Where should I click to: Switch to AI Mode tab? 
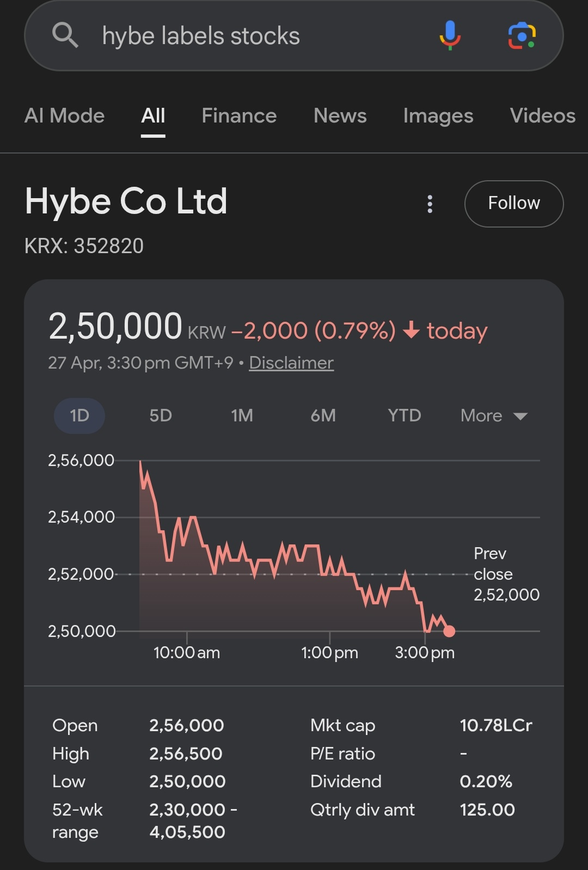pos(64,116)
